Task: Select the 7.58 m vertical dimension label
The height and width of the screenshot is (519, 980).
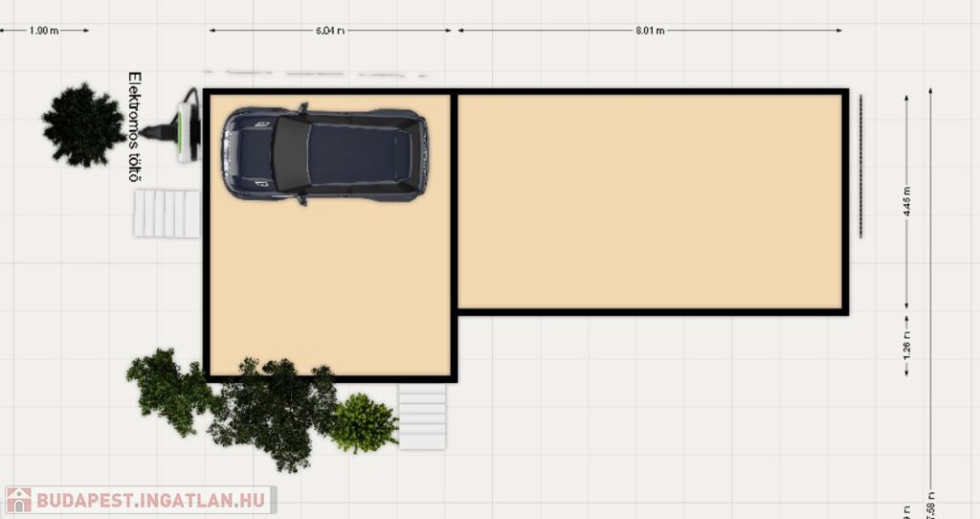Action: [x=931, y=503]
